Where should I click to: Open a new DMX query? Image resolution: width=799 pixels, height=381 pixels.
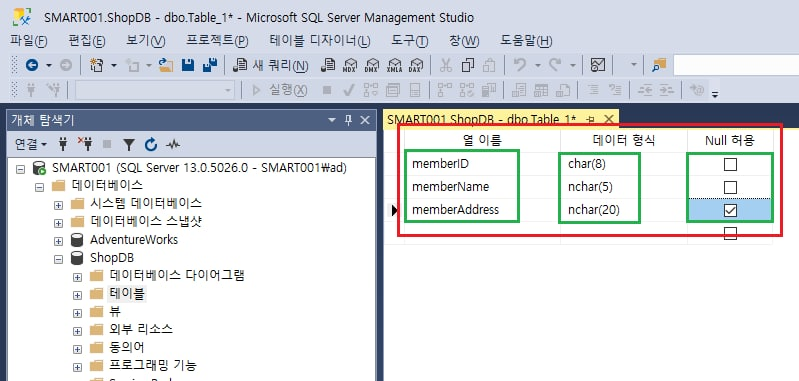pos(372,65)
